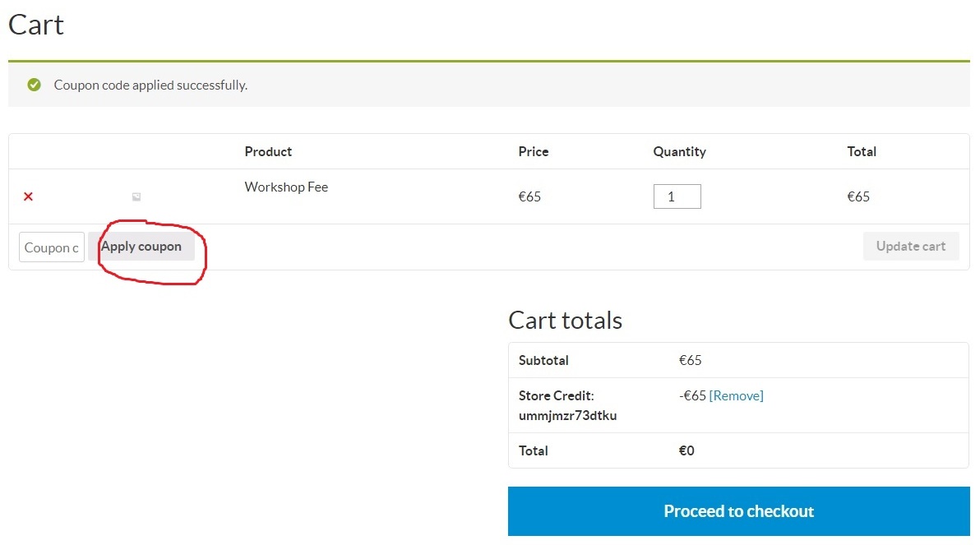980x545 pixels.
Task: Focus the Coupon code input field
Action: click(52, 247)
